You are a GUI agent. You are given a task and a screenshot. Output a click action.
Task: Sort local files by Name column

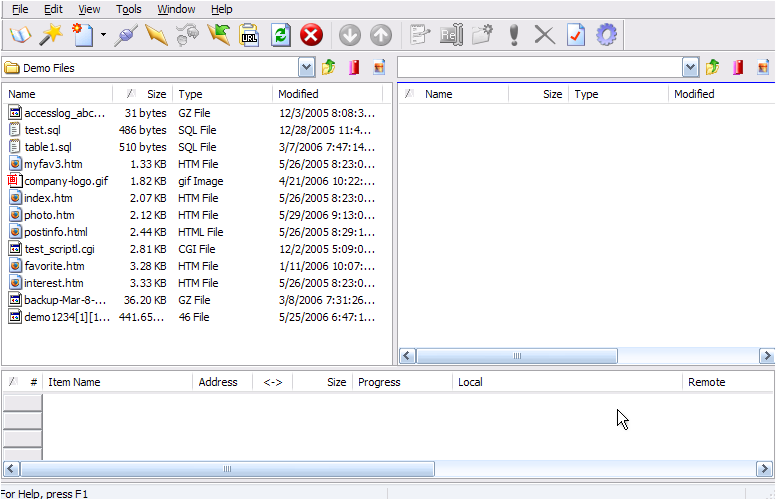[57, 94]
